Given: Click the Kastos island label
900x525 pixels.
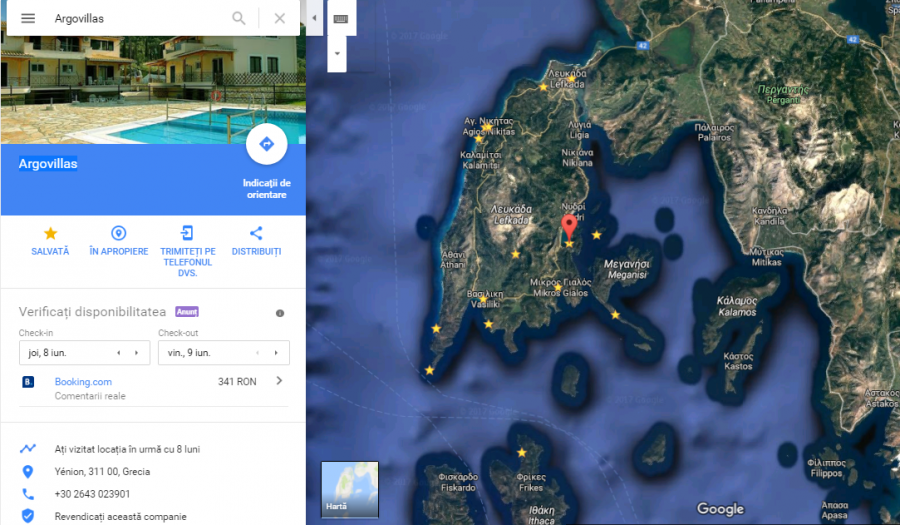Looking at the screenshot, I should point(738,361).
